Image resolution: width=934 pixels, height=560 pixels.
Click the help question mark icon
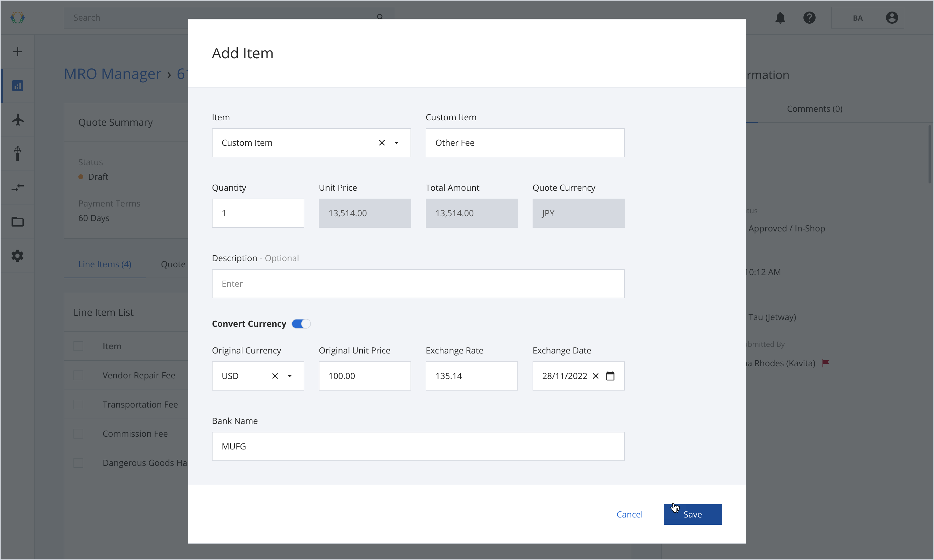click(x=809, y=18)
